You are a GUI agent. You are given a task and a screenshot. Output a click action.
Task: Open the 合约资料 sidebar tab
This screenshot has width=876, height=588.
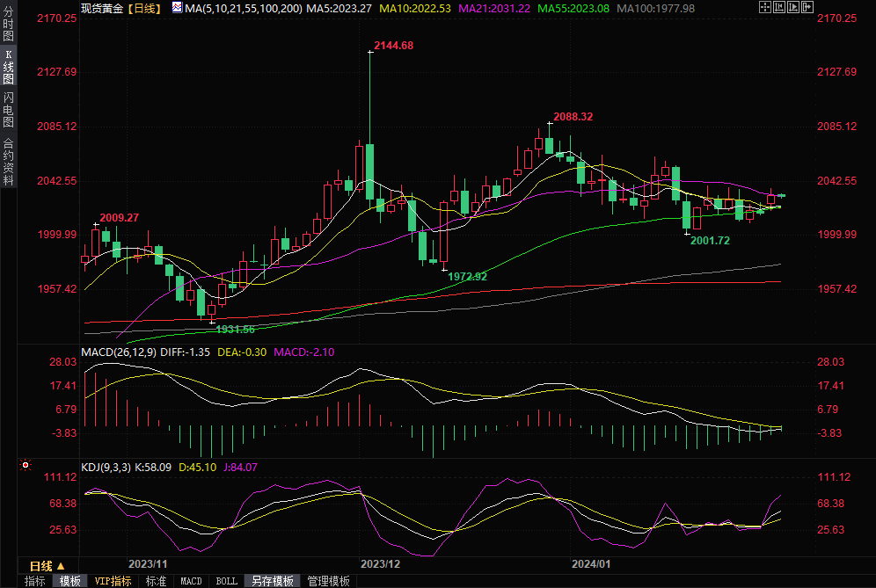[x=9, y=161]
